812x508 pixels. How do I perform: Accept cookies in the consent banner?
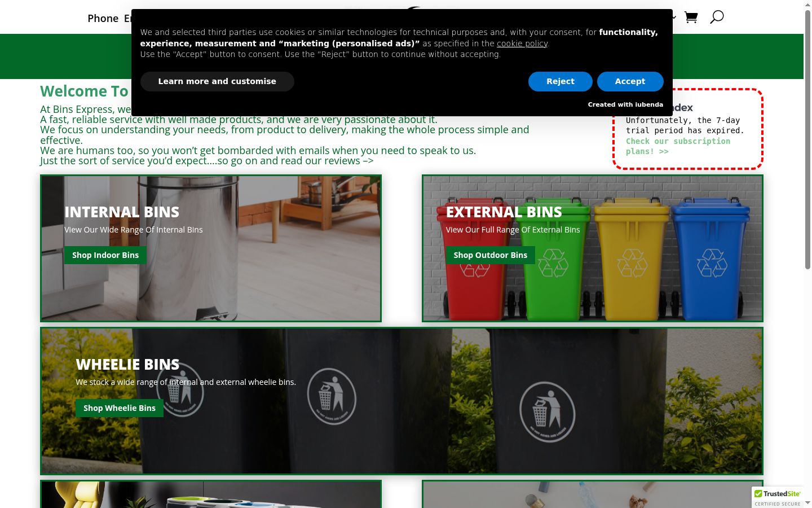click(x=630, y=81)
